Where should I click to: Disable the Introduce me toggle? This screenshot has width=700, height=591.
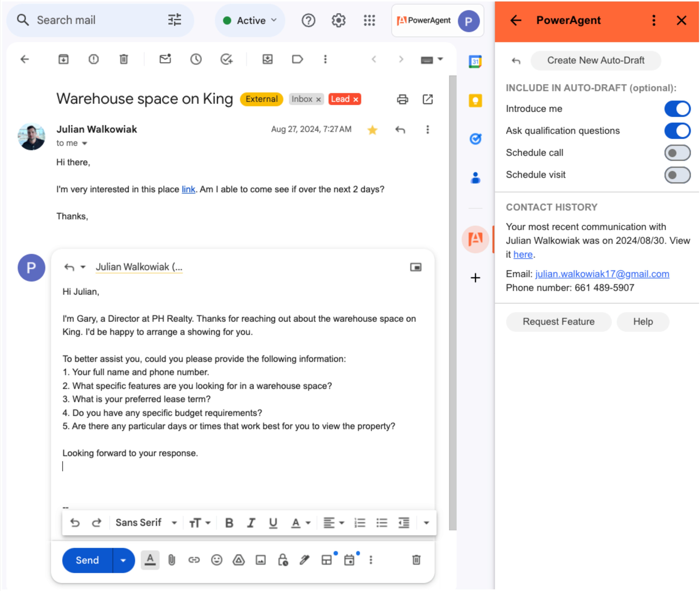(x=677, y=109)
